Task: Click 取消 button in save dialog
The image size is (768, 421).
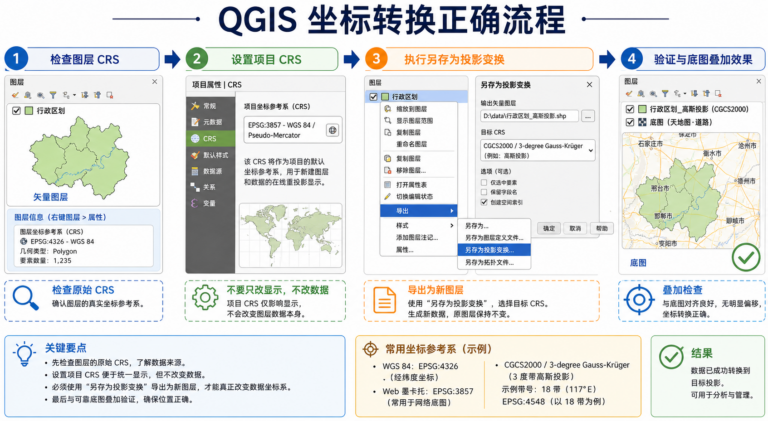Action: pos(575,228)
